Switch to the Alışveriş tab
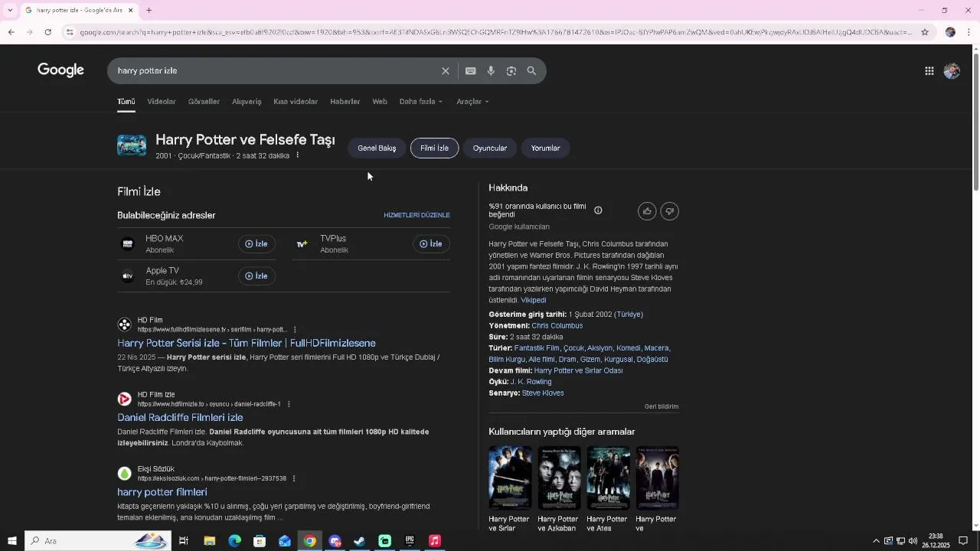Screen dimensions: 980x551 pos(247,102)
